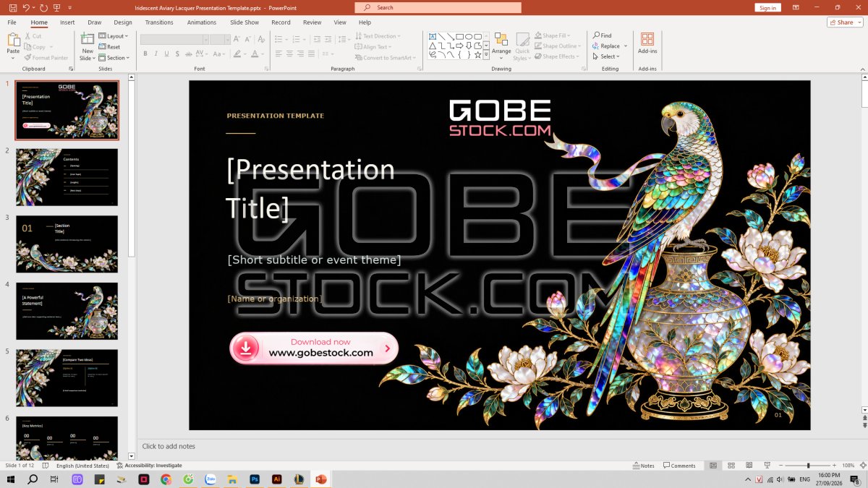Select slide 5 Compare Two Ideas thumbnail
This screenshot has height=488, width=868.
(67, 378)
